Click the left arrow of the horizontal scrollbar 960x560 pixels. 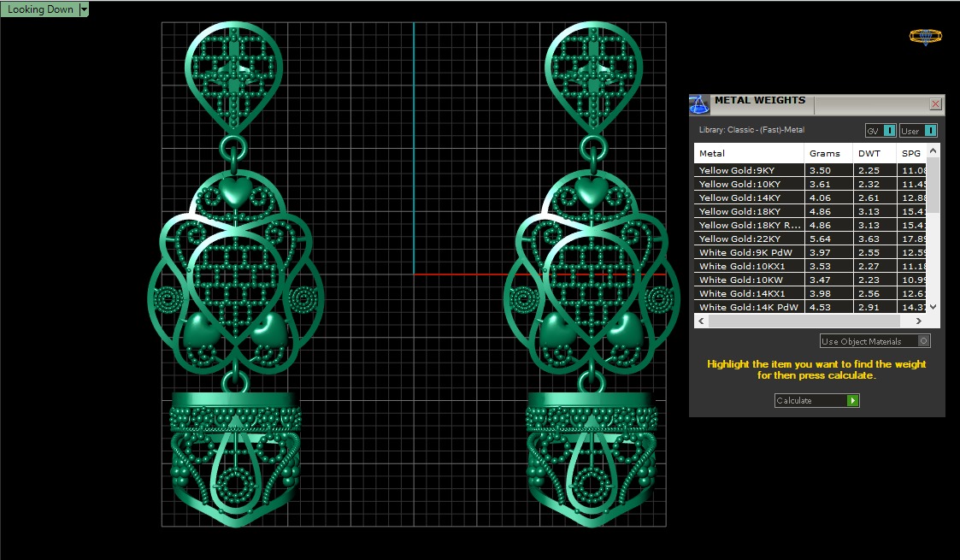click(701, 321)
